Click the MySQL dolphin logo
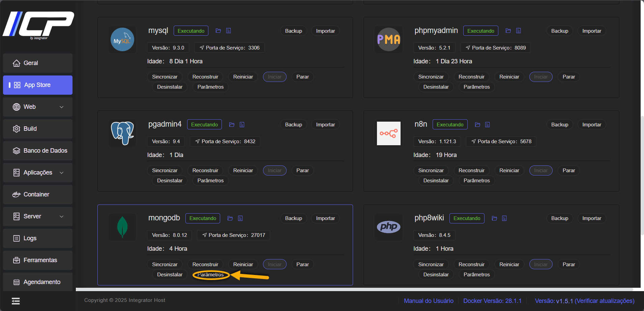 122,39
